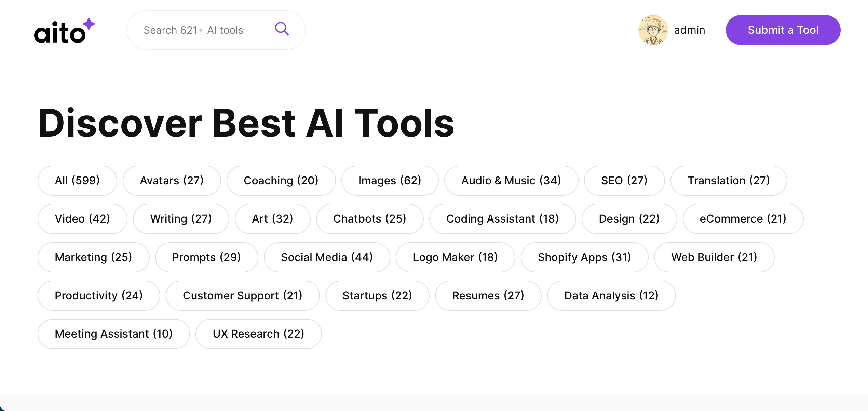Choose Shopify Apps (31) category
868x411 pixels.
coord(584,257)
